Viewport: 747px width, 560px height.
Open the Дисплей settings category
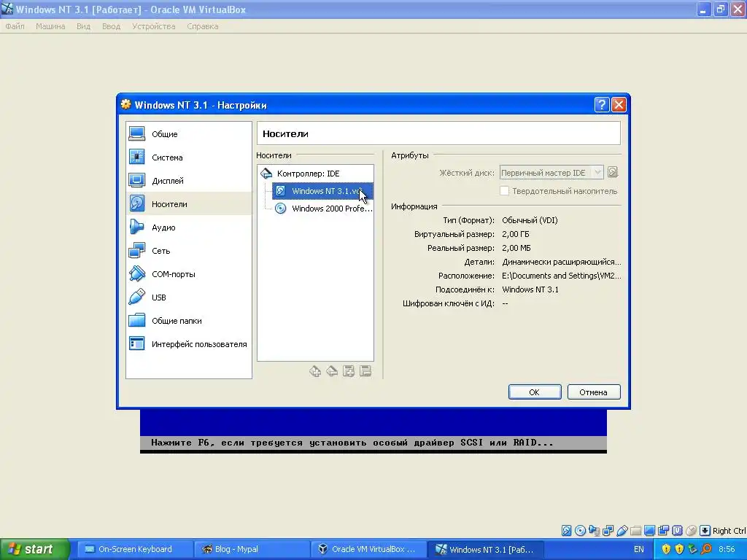(x=189, y=181)
